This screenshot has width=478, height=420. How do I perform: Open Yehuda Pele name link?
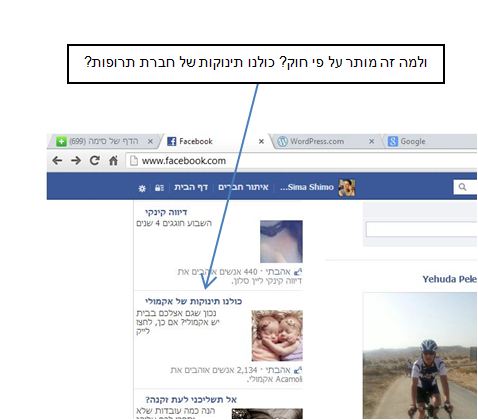(x=449, y=279)
